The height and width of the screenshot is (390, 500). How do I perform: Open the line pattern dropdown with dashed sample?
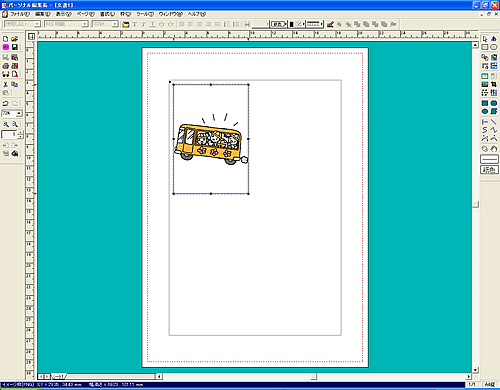(x=315, y=24)
